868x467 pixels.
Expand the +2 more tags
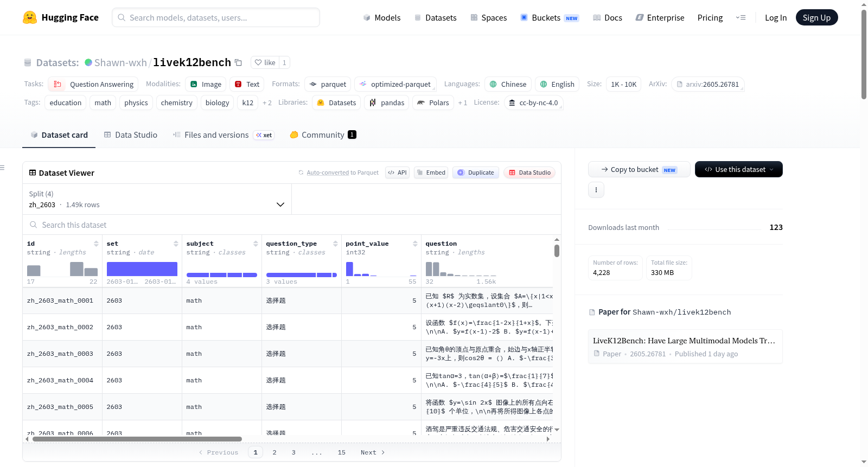[x=267, y=103]
